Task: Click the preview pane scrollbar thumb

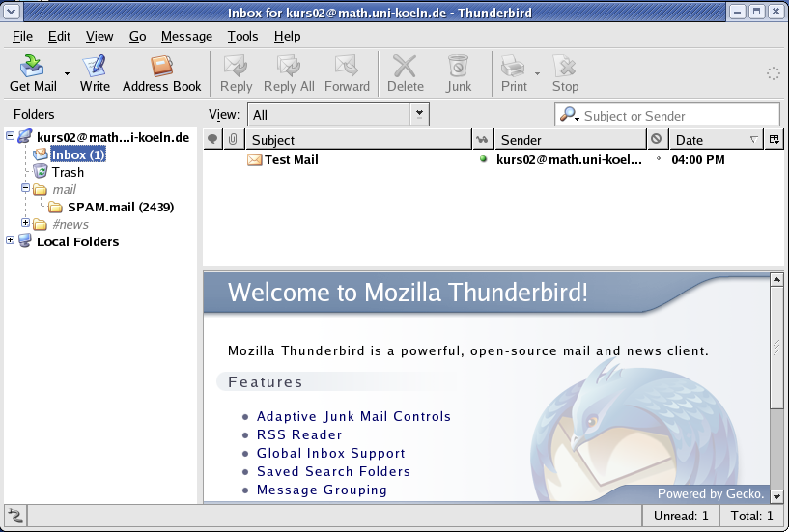Action: (776, 349)
